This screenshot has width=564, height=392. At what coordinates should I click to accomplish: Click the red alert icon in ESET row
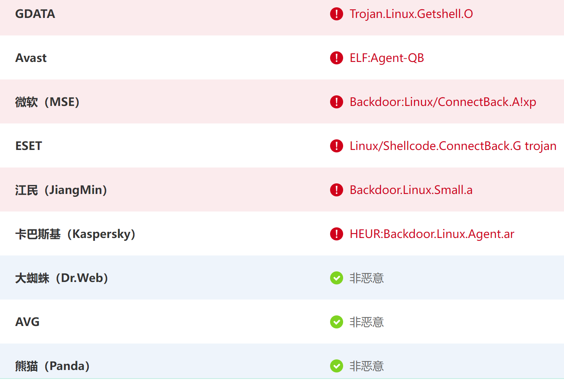pyautogui.click(x=337, y=146)
